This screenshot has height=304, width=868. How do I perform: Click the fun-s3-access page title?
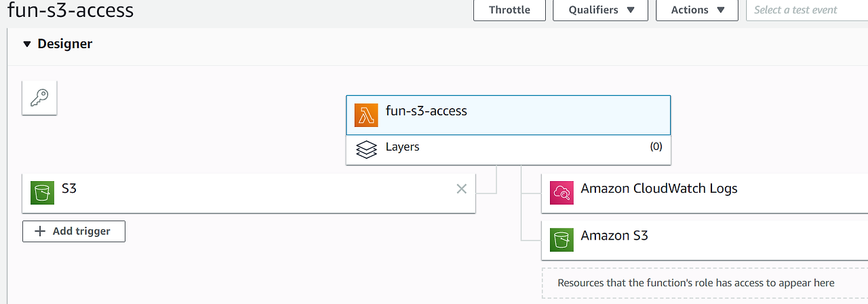pos(71,10)
